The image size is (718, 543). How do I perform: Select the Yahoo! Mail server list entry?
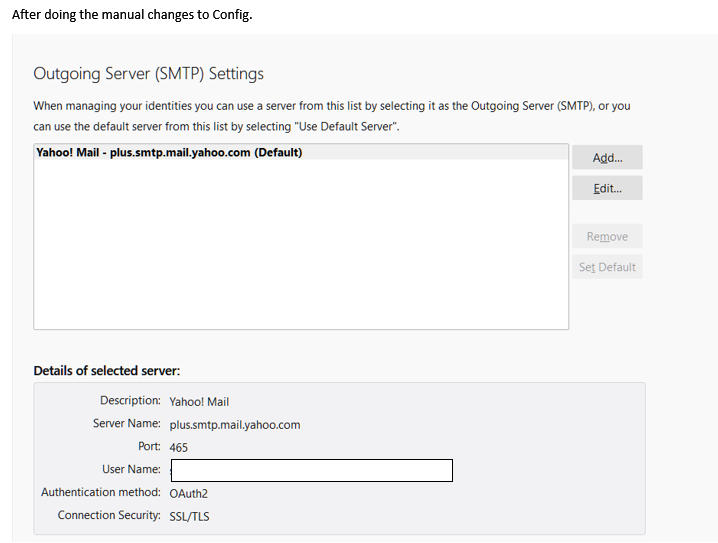click(301, 152)
